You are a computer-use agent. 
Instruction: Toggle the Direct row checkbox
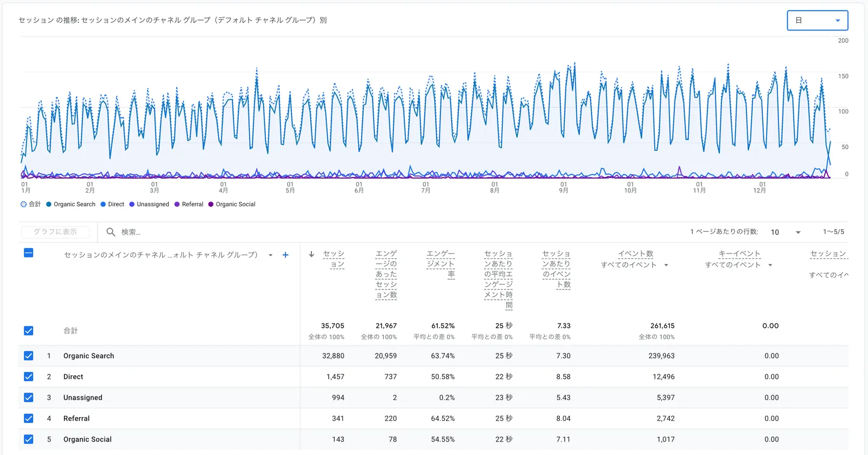pyautogui.click(x=29, y=377)
